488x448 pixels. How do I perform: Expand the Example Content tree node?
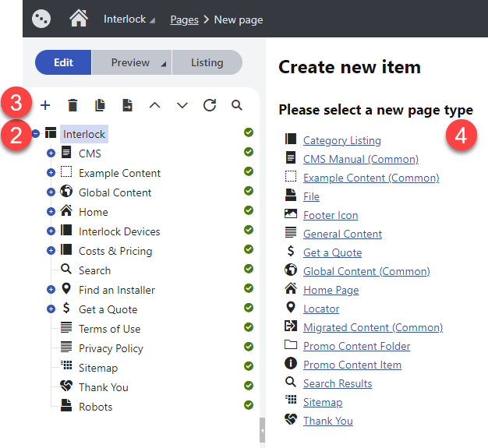click(51, 173)
